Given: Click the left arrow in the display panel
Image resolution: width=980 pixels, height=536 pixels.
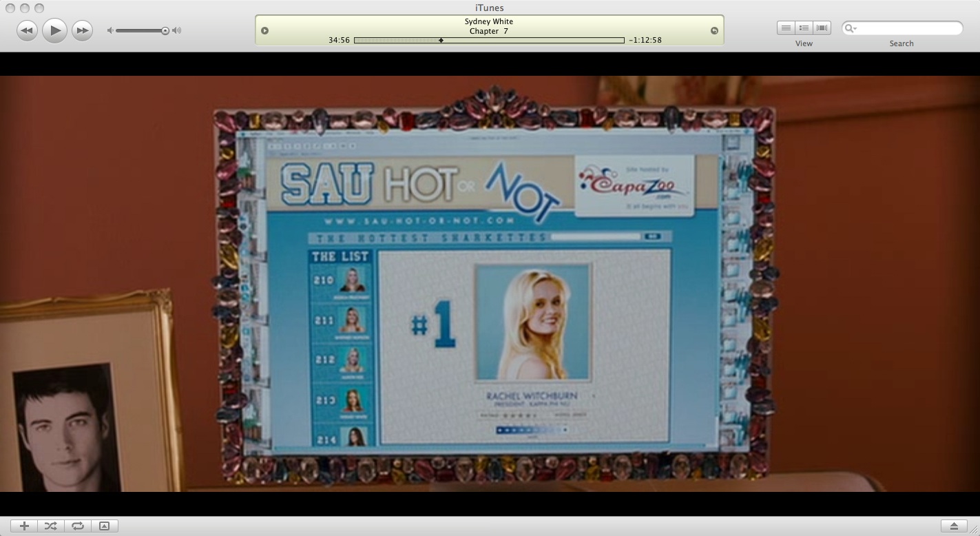Looking at the screenshot, I should [x=264, y=30].
